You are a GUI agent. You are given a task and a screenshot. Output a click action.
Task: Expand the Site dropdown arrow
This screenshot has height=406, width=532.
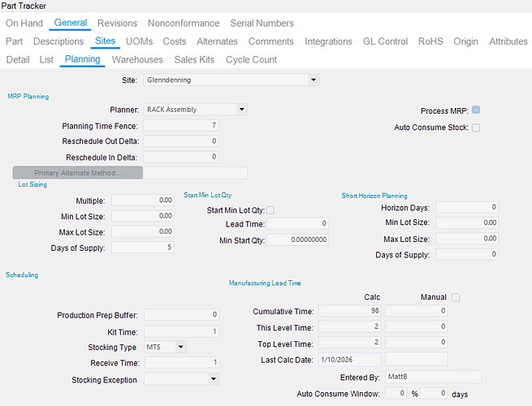[x=314, y=80]
